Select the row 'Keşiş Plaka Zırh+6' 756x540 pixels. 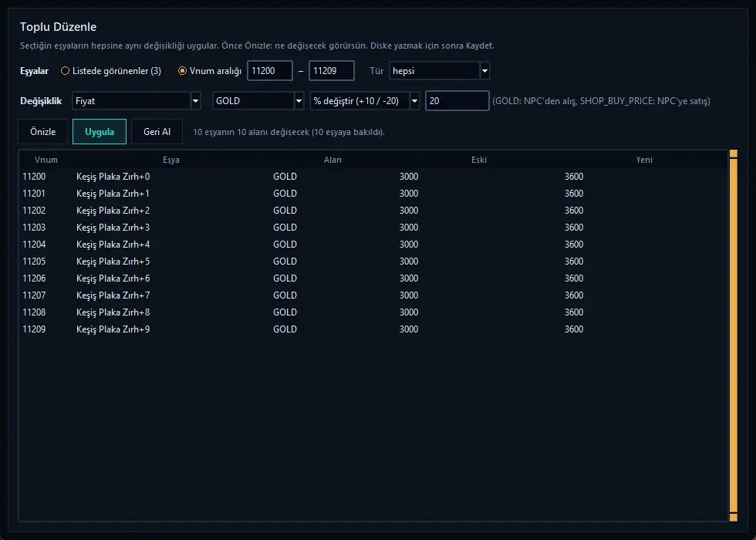[373, 278]
